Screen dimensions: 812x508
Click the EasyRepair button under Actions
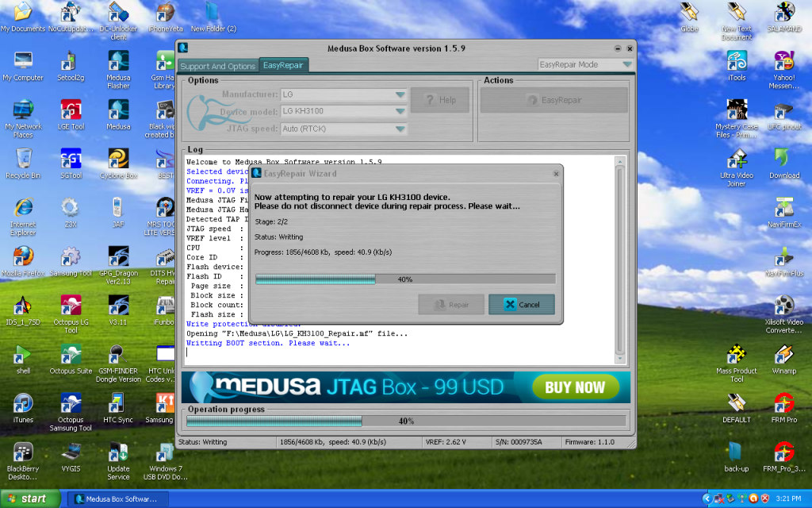tap(554, 100)
